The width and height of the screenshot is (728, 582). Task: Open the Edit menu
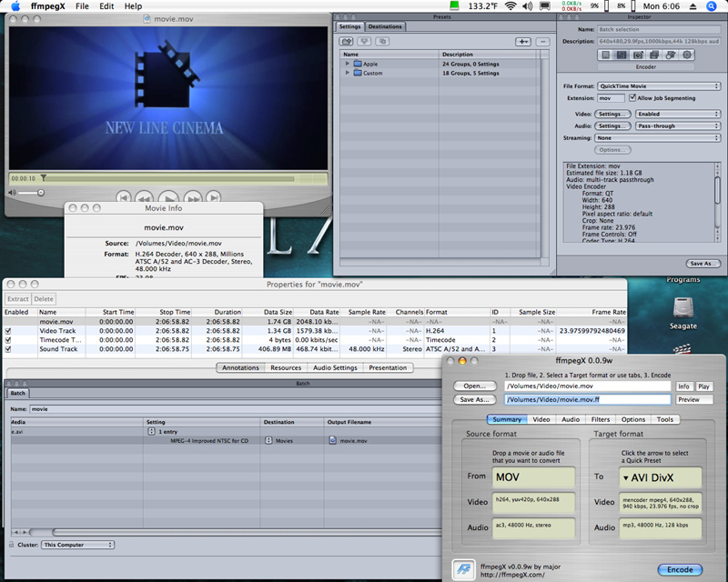(106, 6)
